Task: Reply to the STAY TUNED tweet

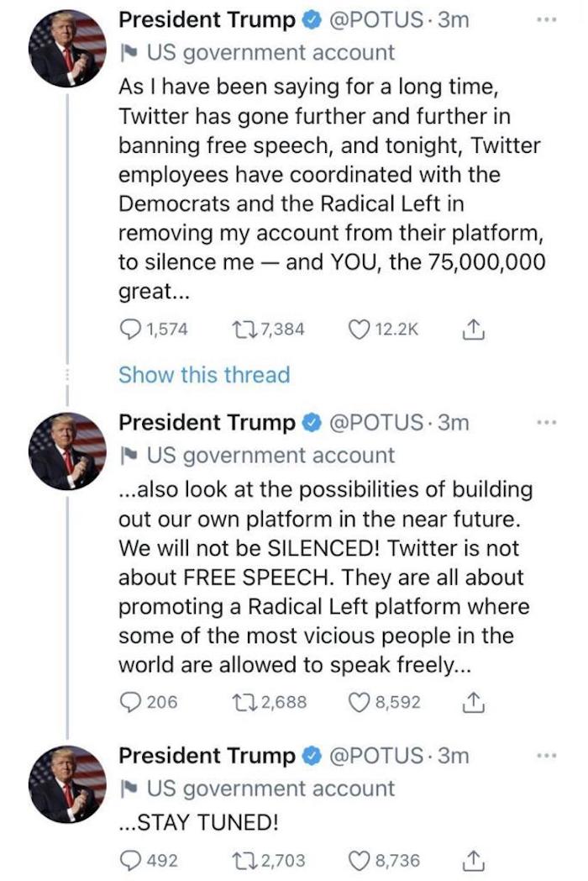Action: click(130, 860)
